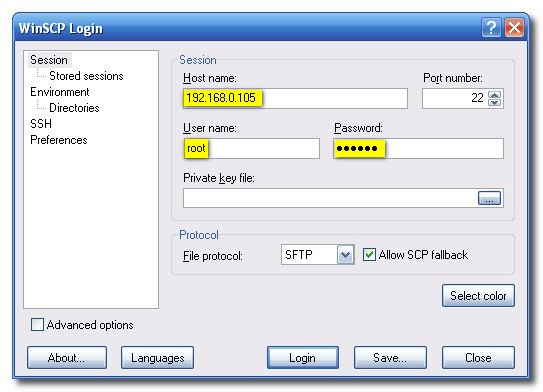Open Preferences in the tree
The width and height of the screenshot is (543, 392).
coord(59,140)
